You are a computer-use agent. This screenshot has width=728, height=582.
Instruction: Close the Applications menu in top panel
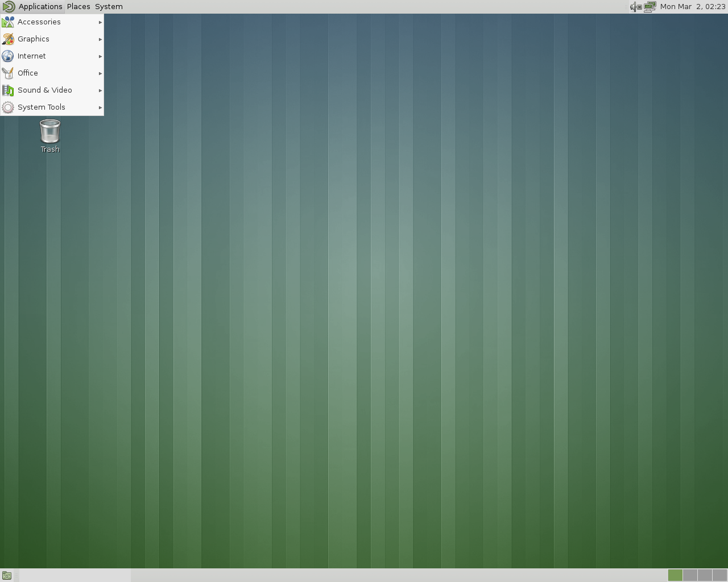point(32,7)
